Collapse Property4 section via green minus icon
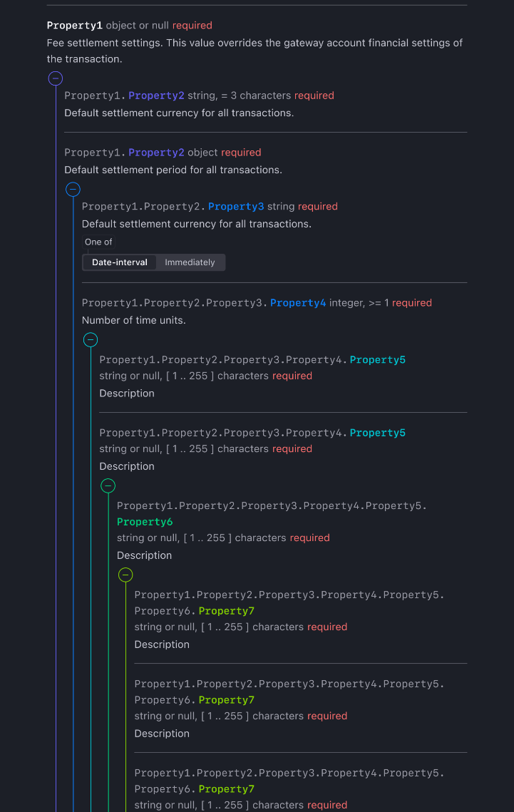The image size is (514, 812). (91, 339)
